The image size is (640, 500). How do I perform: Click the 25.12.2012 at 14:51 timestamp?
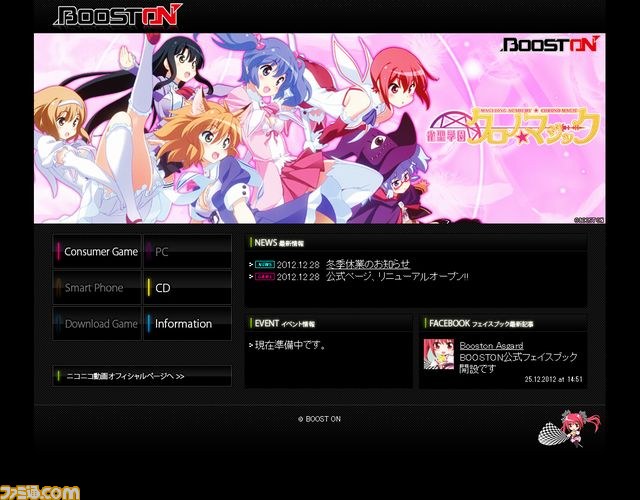click(553, 379)
